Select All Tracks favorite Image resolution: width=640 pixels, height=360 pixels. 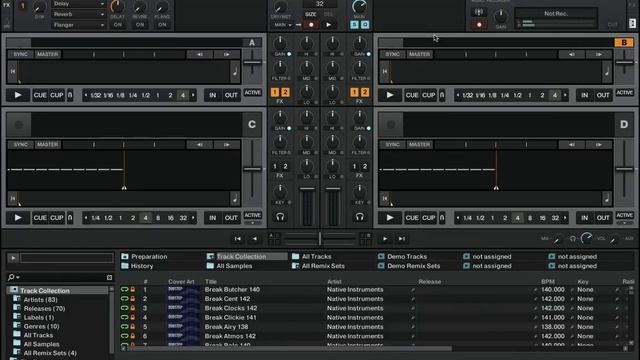point(312,257)
